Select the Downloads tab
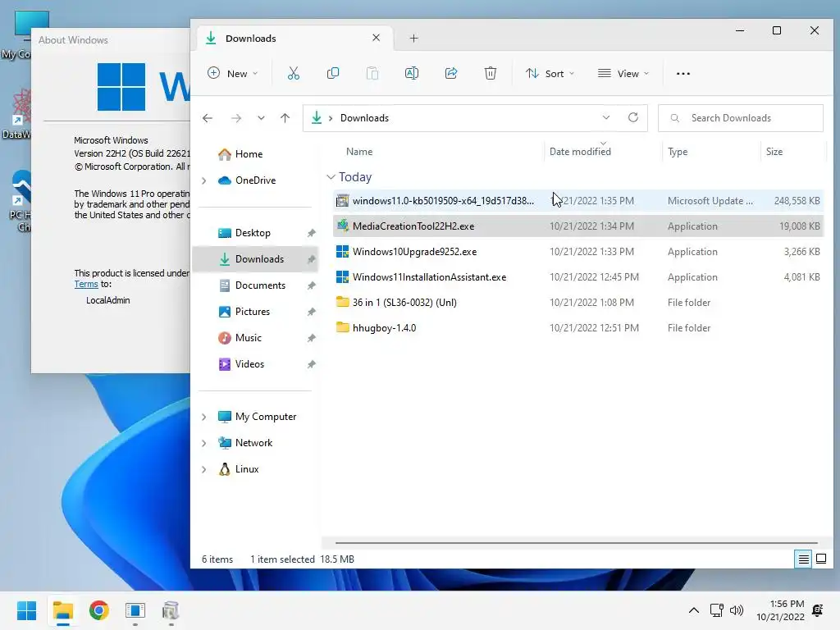Viewport: 840px width, 630px height. tap(293, 38)
